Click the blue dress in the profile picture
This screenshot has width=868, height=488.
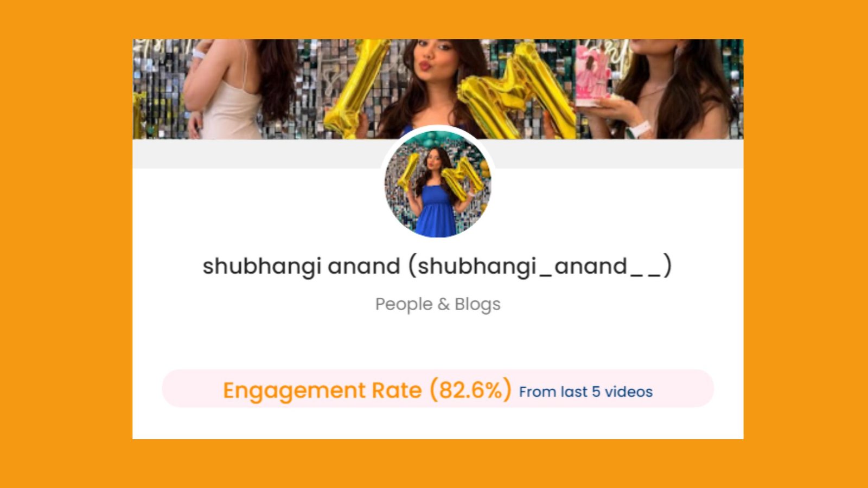(436, 211)
